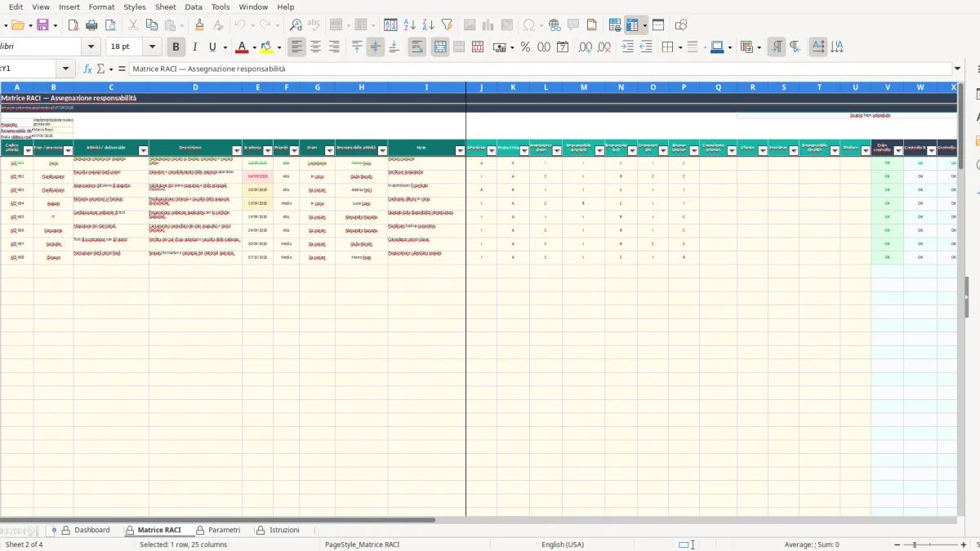Screen dimensions: 980x551
Task: Decrease cell indent
Action: point(646,47)
